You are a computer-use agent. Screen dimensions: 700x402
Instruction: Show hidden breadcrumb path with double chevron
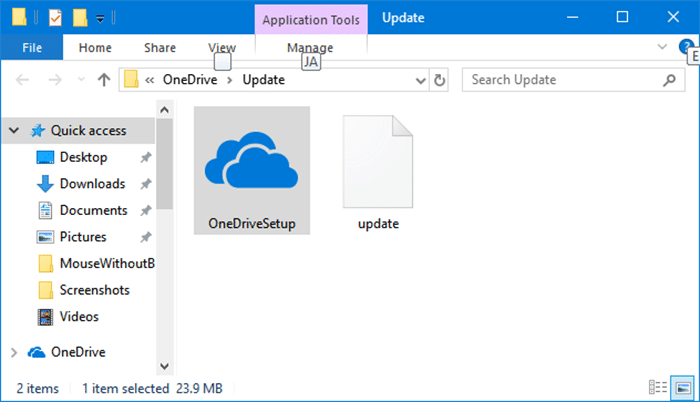pos(150,80)
